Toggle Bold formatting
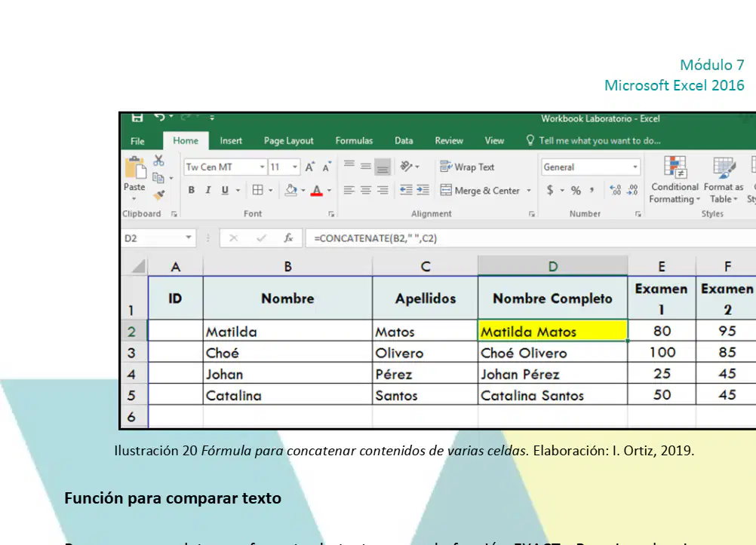This screenshot has height=545, width=756. 192,191
